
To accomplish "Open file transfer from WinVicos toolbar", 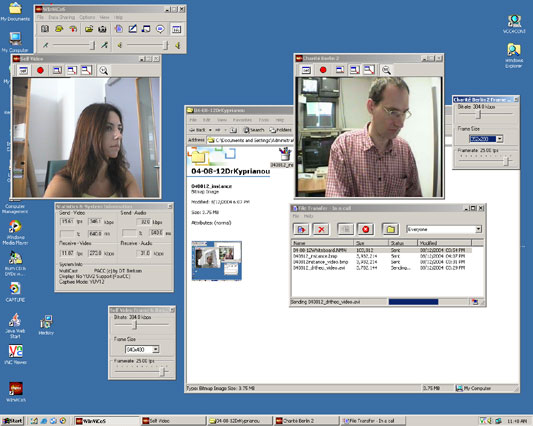I will [119, 29].
